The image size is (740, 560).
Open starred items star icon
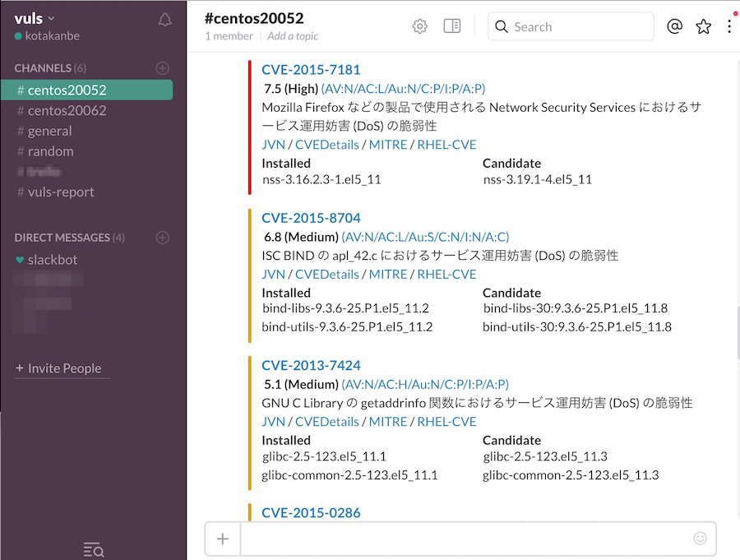[x=703, y=26]
